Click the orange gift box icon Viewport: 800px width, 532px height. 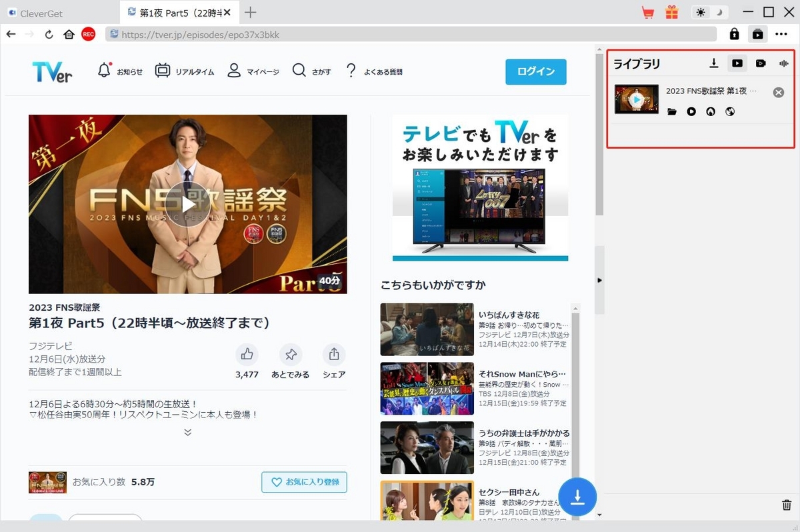(671, 12)
